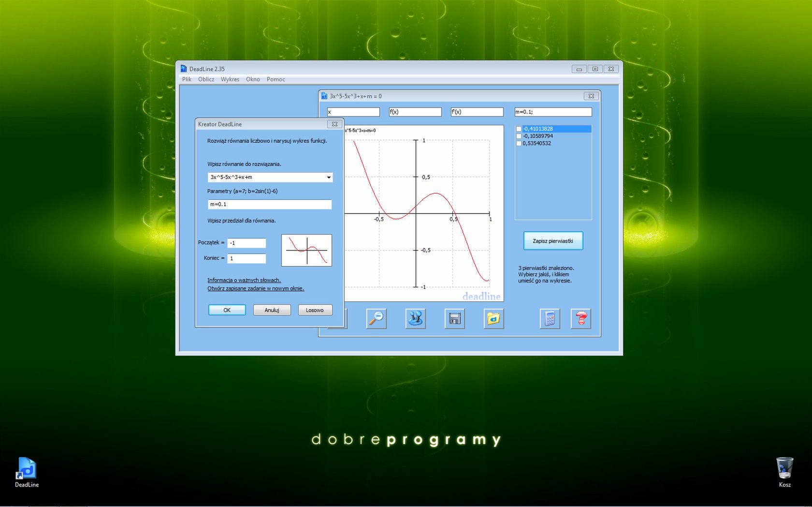Open the calculator icon

coord(550,319)
